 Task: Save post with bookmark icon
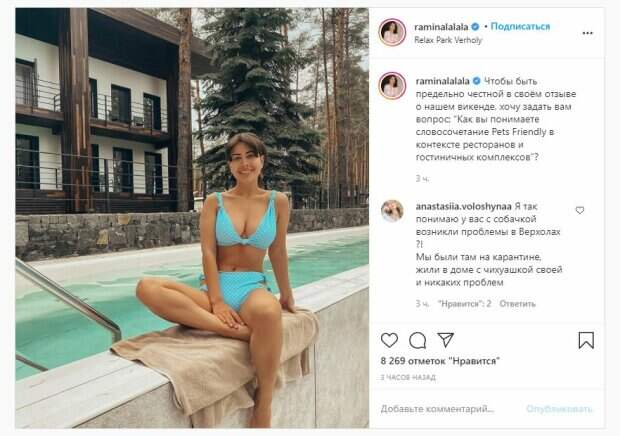coord(586,340)
